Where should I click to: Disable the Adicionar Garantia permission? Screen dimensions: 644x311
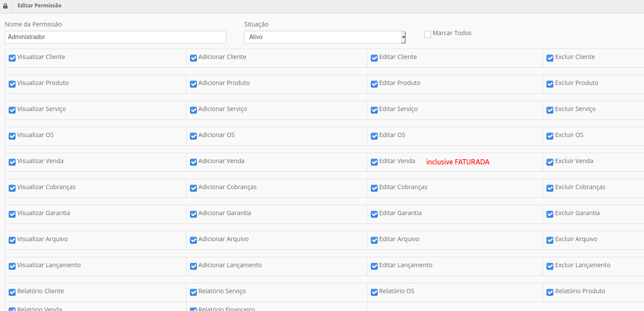193,214
